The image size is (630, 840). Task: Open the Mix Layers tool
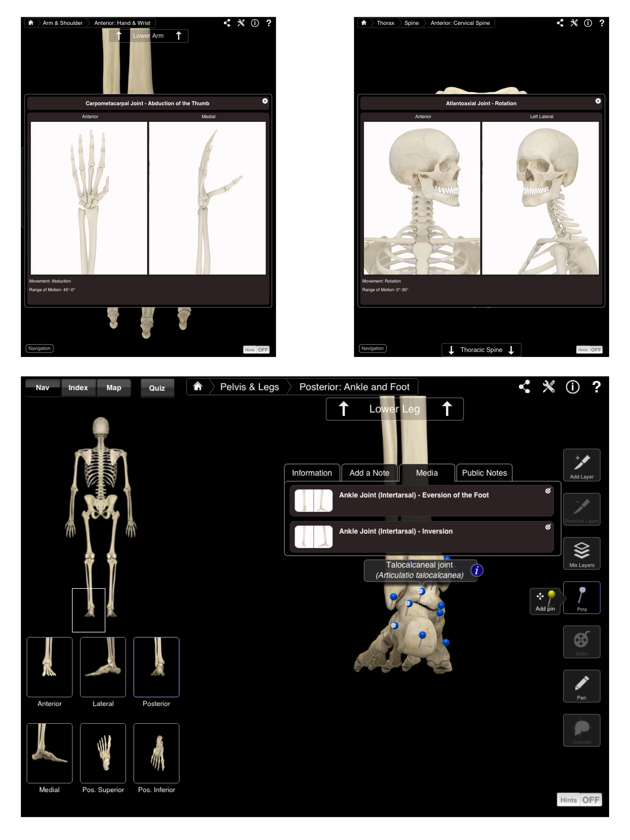tap(581, 553)
